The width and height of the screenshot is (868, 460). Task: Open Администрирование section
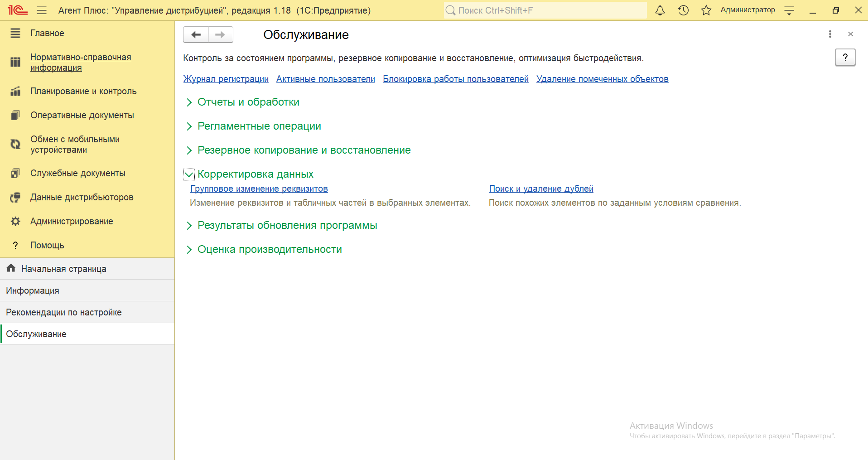pyautogui.click(x=72, y=221)
